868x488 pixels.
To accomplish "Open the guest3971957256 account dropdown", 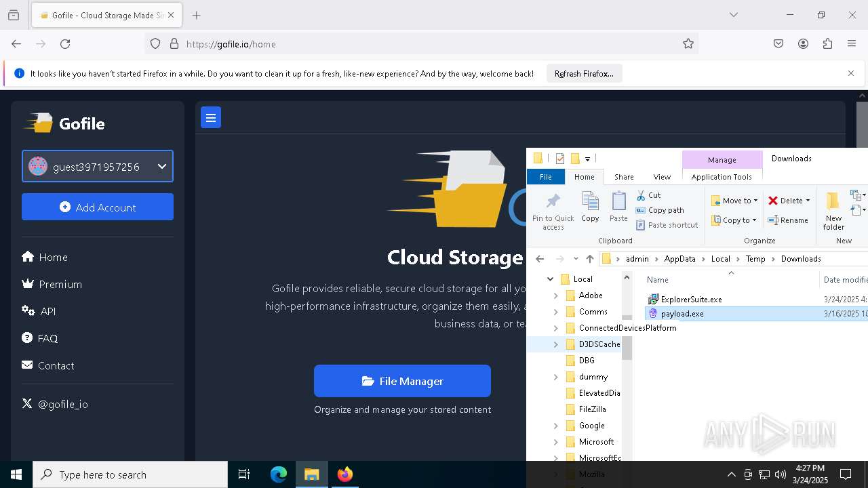I will (x=98, y=166).
